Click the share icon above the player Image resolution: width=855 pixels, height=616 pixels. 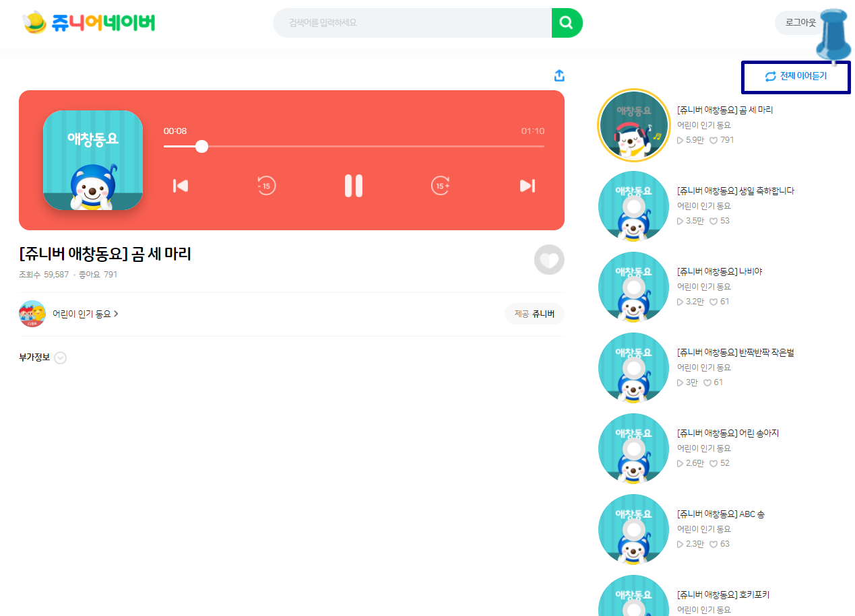click(559, 75)
